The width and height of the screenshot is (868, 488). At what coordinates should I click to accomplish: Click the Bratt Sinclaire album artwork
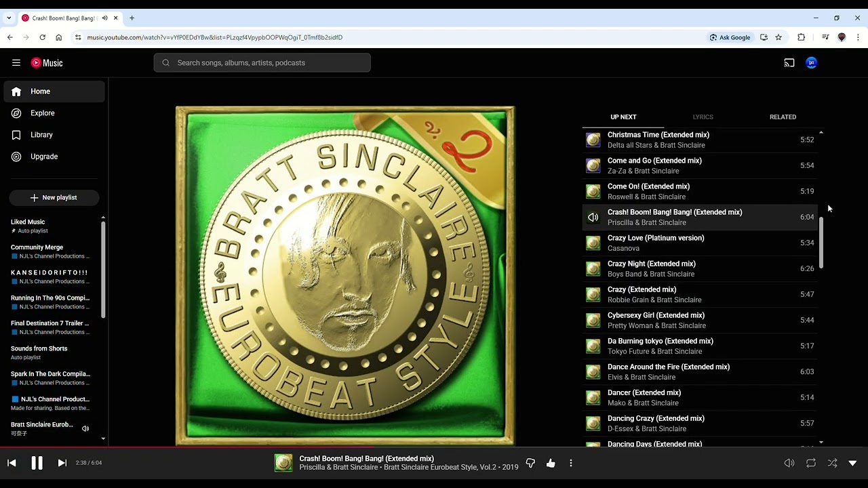click(x=345, y=276)
